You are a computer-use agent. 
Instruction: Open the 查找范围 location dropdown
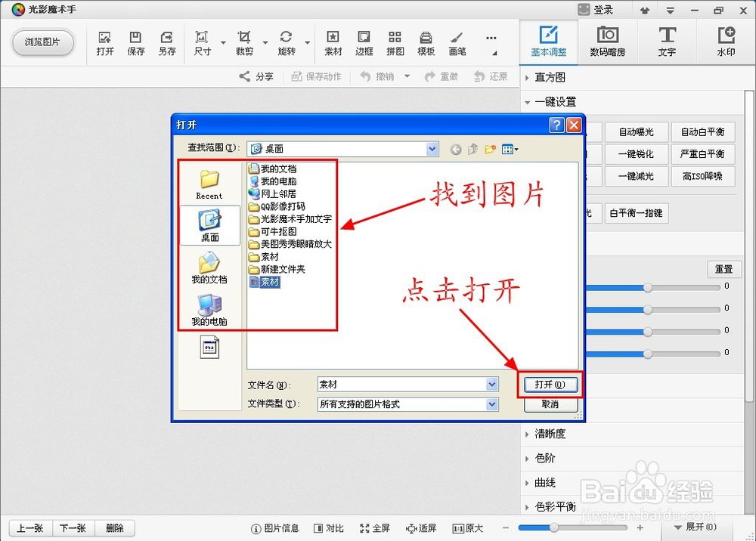click(432, 149)
